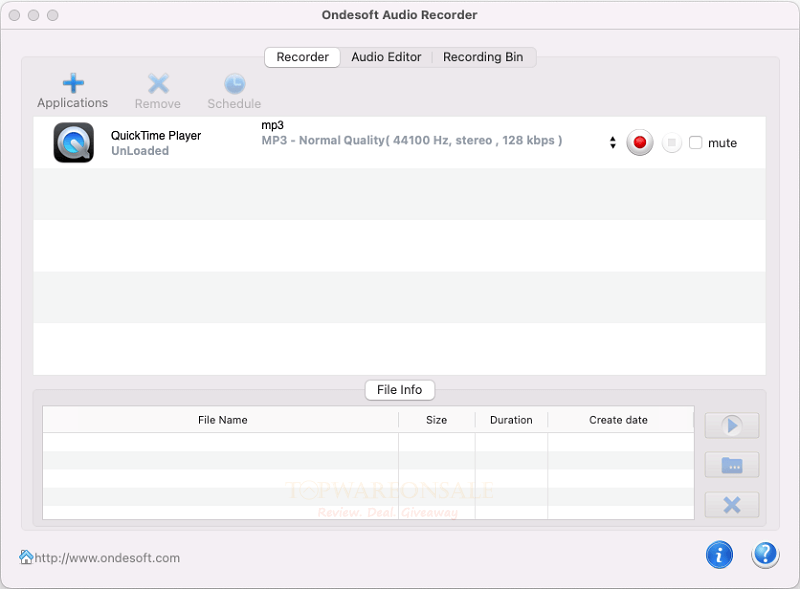This screenshot has width=800, height=589.
Task: Sort by the Create date column header
Action: click(x=619, y=420)
